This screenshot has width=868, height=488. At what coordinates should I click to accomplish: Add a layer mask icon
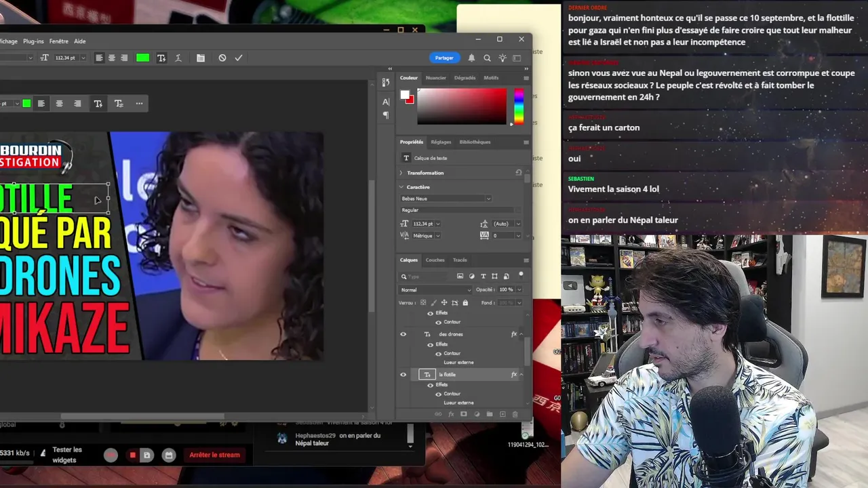coord(464,414)
